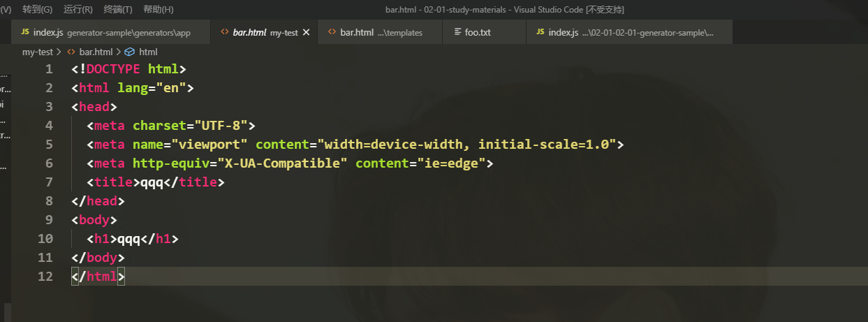Click the HTML file icon in breadcrumb
Viewport: 868px width, 322px height.
(71, 52)
